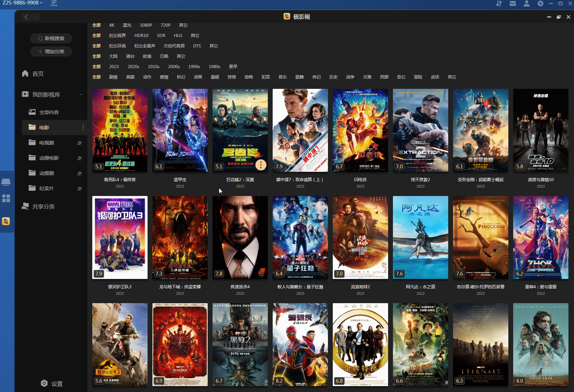
Task: Click the IP network icon in top bar
Action: click(54, 3)
